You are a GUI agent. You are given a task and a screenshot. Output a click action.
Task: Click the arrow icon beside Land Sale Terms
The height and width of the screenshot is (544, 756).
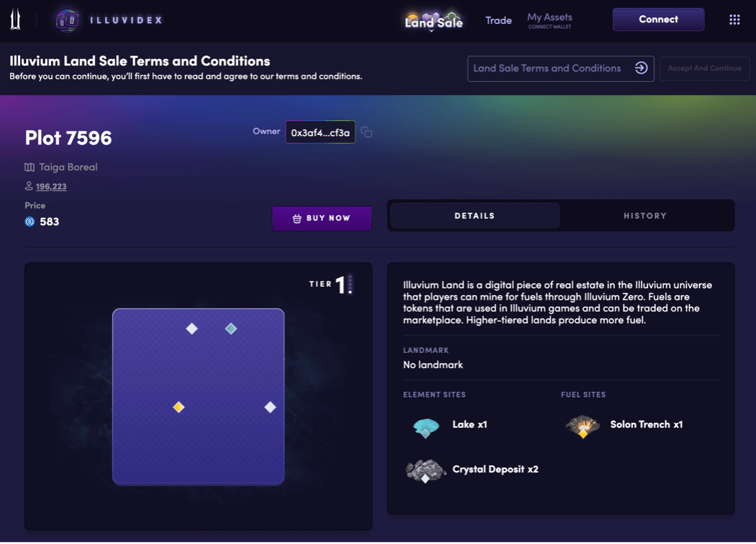tap(641, 68)
